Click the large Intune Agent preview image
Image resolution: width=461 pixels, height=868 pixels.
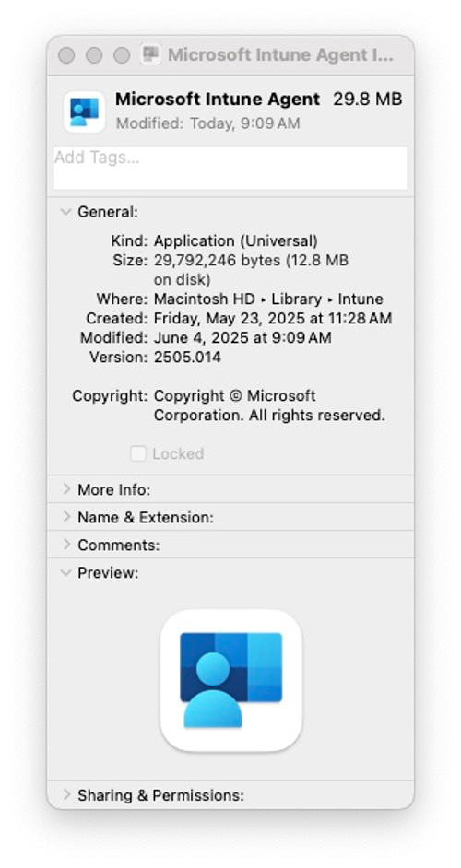[231, 680]
